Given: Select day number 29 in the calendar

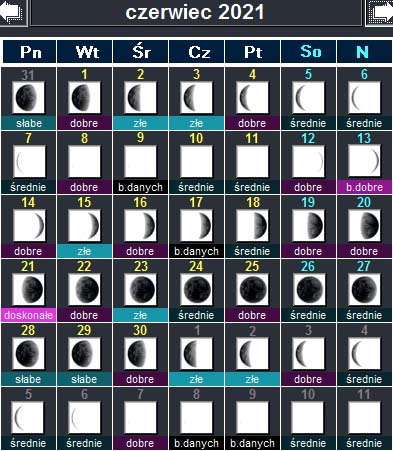Looking at the screenshot, I should tap(84, 330).
